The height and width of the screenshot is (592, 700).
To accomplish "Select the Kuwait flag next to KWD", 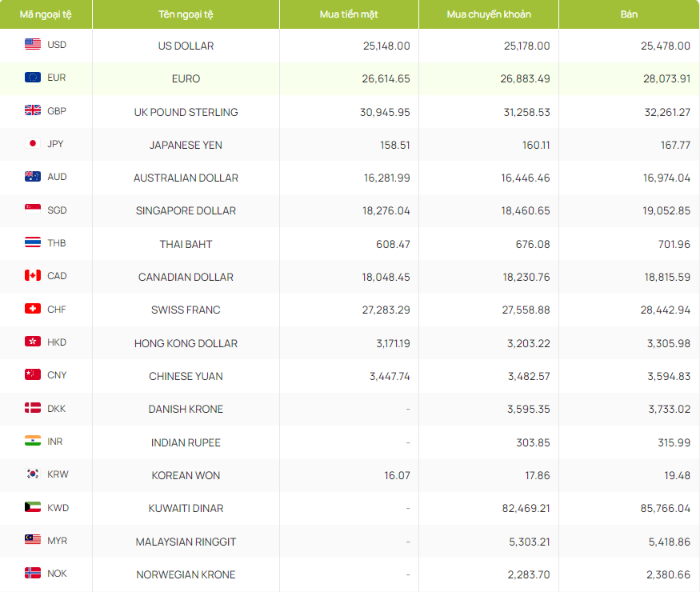I will coord(33,507).
